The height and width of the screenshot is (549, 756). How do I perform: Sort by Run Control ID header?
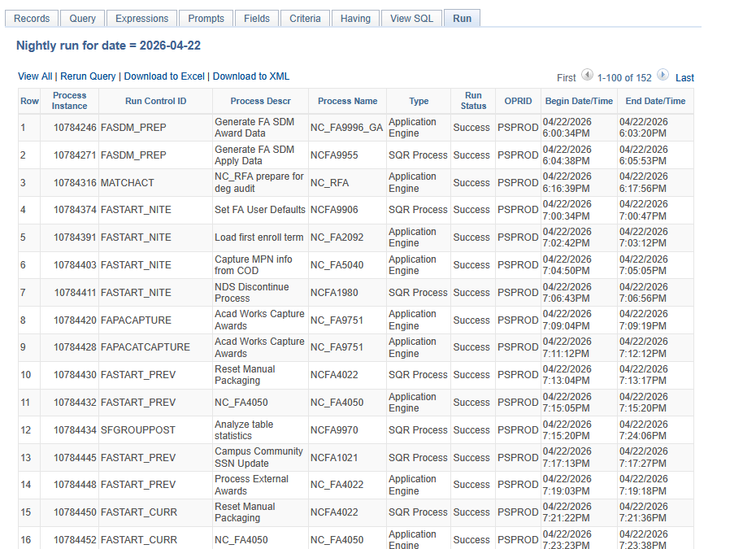(x=156, y=101)
